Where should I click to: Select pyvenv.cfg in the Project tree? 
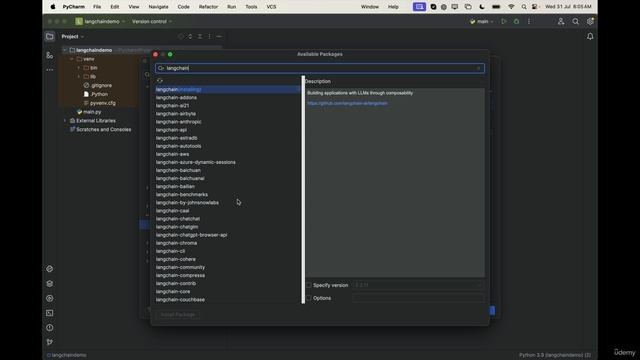102,103
